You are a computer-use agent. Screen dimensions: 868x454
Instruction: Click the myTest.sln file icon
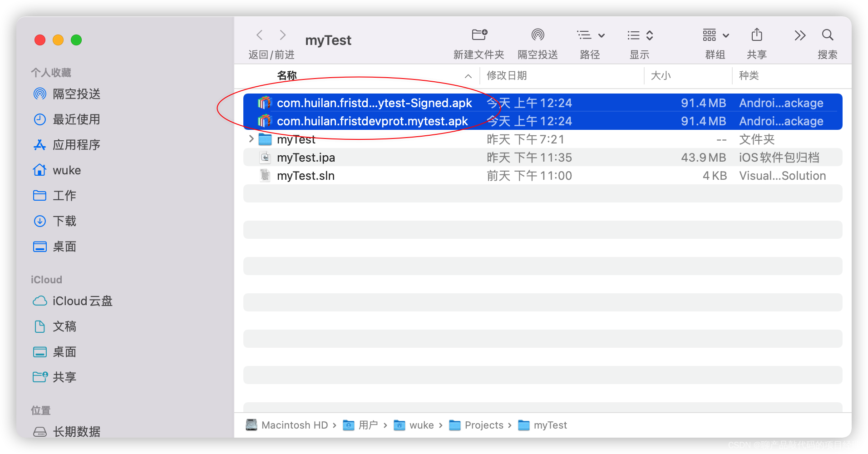tap(265, 176)
